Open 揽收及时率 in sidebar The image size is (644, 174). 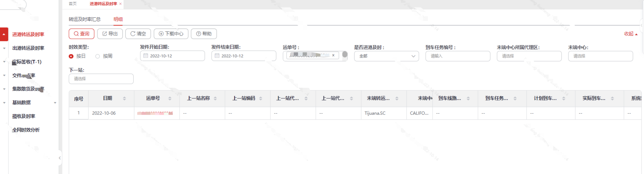[24, 116]
